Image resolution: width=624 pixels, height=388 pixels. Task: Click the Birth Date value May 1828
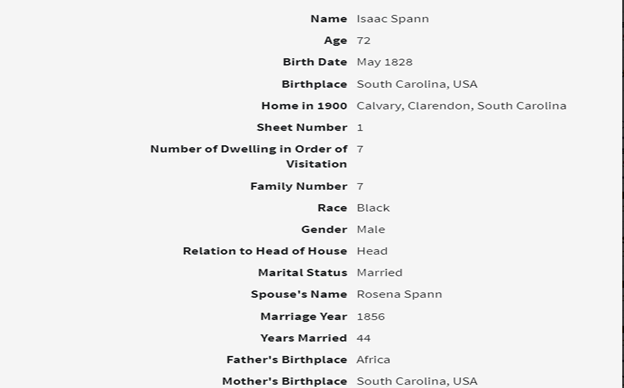tap(384, 62)
